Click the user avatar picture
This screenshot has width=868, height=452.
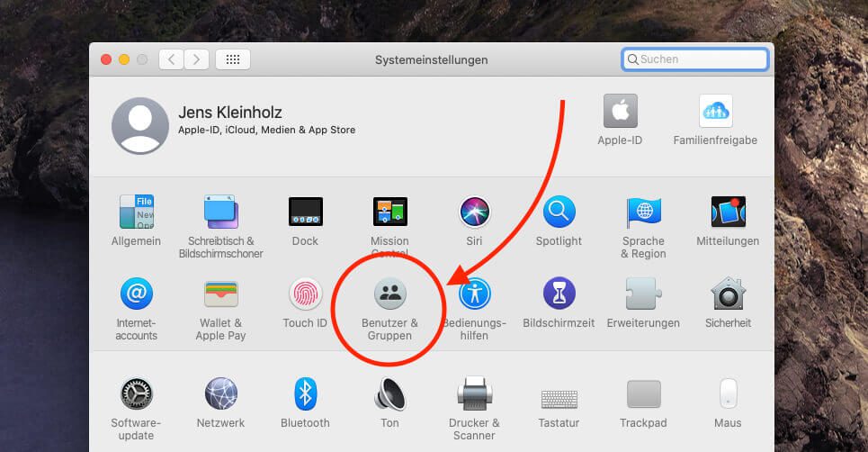(140, 126)
